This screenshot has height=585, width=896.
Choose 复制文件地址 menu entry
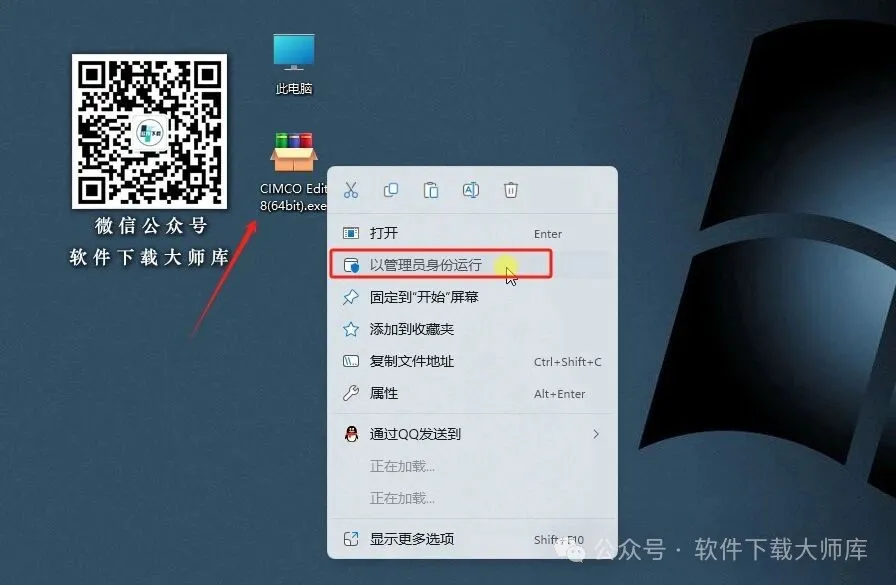(473, 361)
